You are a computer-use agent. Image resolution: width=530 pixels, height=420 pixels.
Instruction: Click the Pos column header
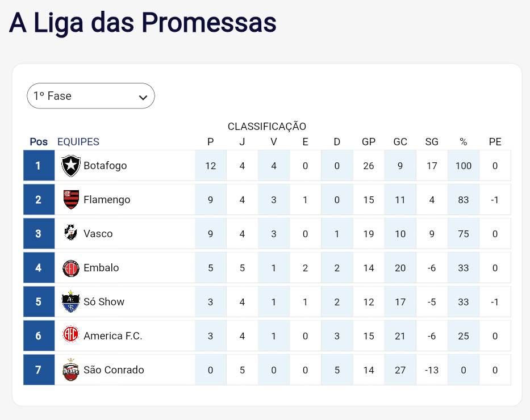click(x=39, y=142)
